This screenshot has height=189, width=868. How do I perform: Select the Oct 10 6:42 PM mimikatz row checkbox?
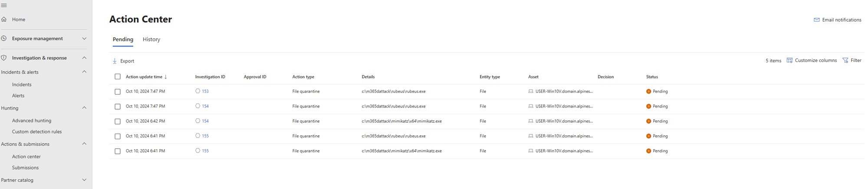[x=118, y=121]
